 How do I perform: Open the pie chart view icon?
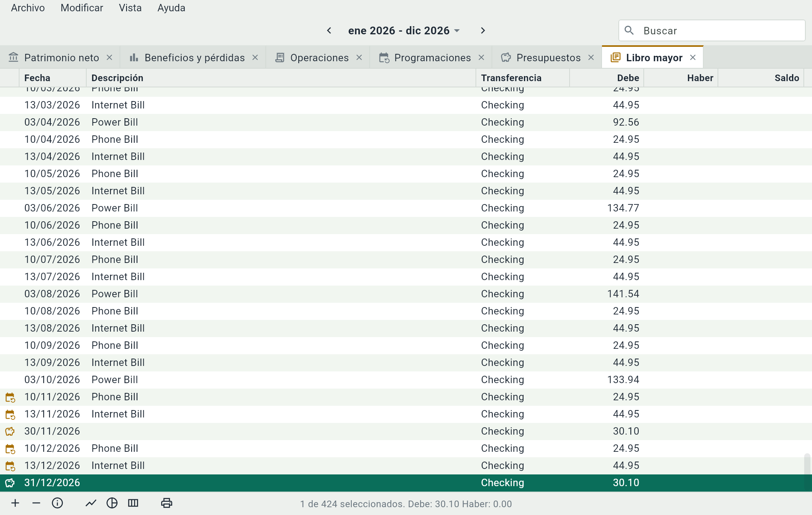[112, 503]
